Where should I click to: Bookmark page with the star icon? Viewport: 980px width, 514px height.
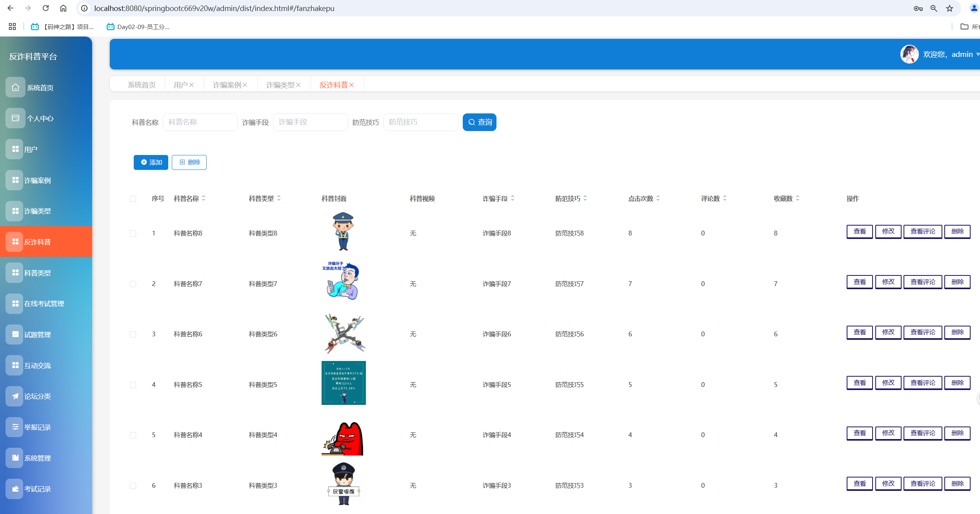pos(949,8)
